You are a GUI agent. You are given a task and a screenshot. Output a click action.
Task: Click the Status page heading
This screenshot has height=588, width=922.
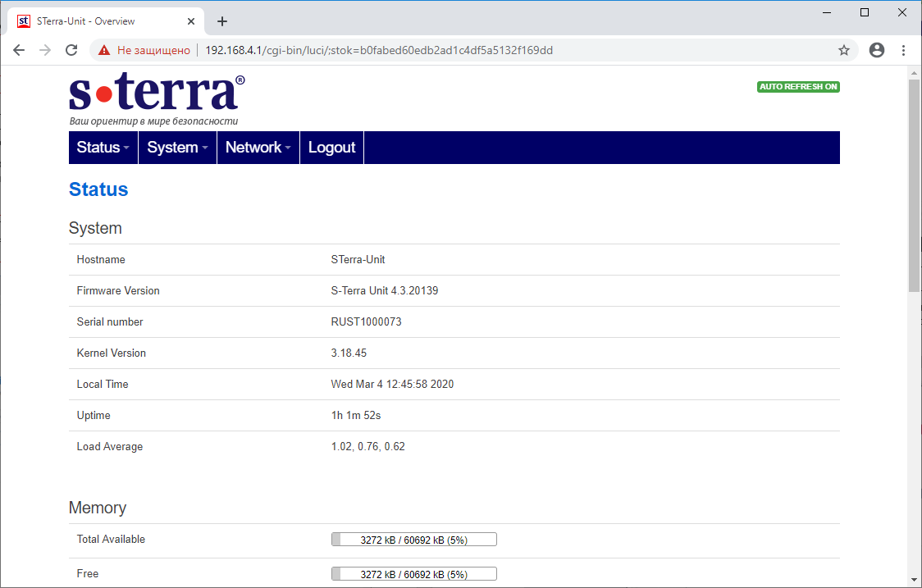pyautogui.click(x=98, y=189)
